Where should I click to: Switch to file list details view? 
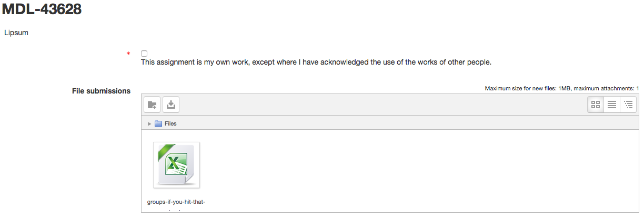[x=612, y=105]
